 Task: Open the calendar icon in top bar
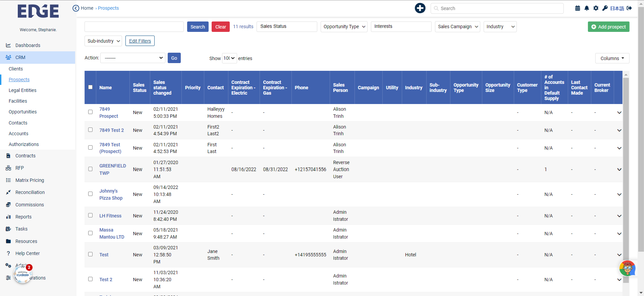pos(578,8)
